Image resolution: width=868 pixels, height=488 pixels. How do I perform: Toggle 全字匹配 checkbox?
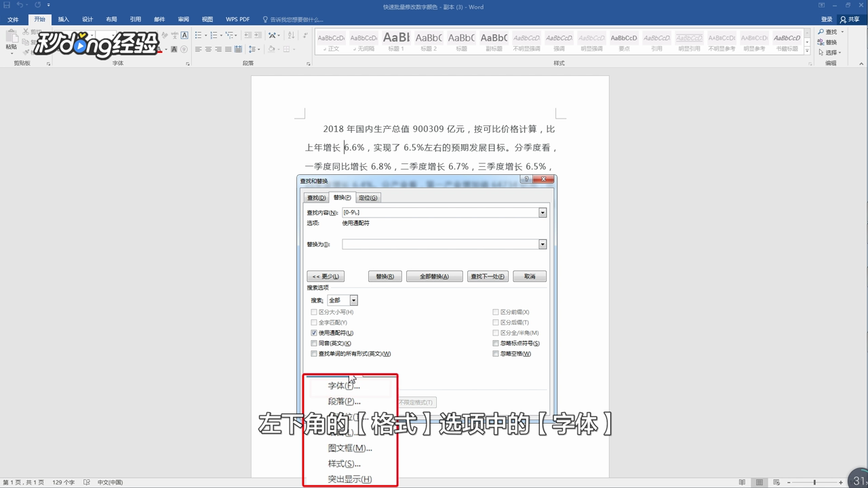(314, 323)
